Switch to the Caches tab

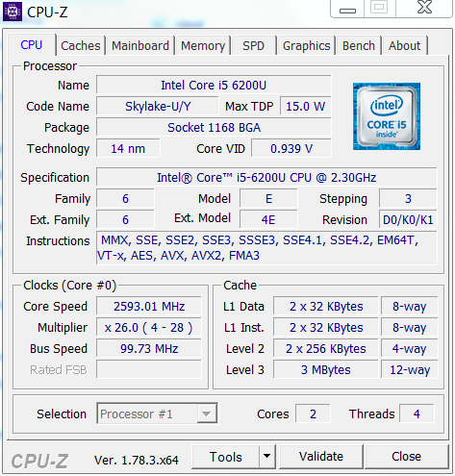[x=81, y=45]
